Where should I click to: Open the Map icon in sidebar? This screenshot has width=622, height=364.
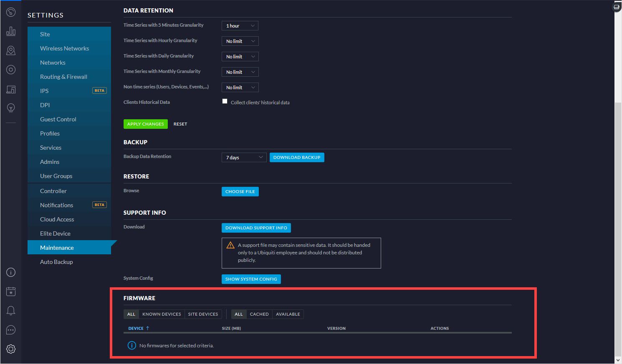[x=11, y=50]
